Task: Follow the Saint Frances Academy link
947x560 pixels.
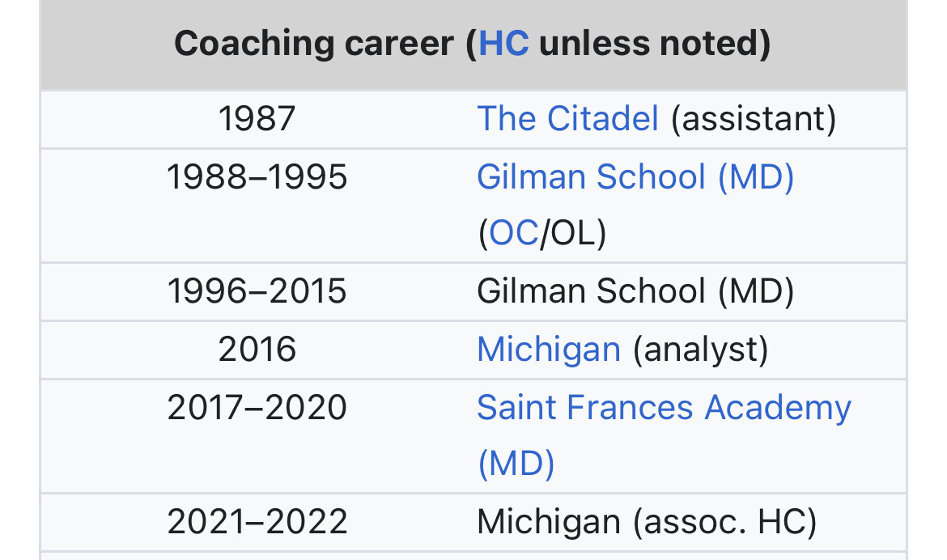Action: (664, 408)
